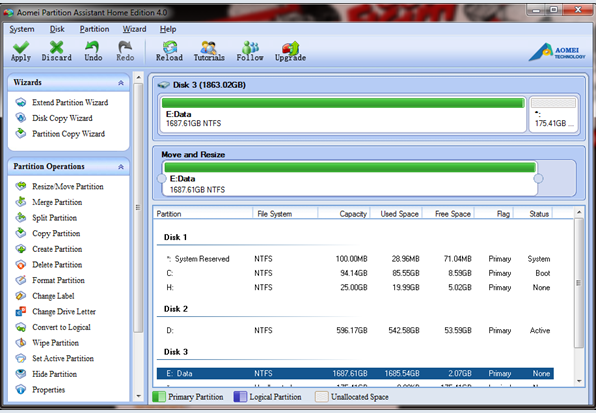Open the Wizard menu
The image size is (596, 413).
click(134, 29)
